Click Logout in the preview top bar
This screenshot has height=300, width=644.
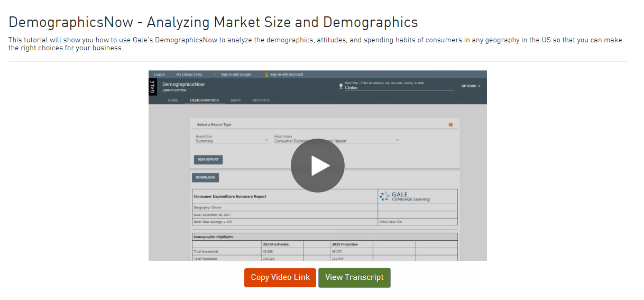pos(159,75)
